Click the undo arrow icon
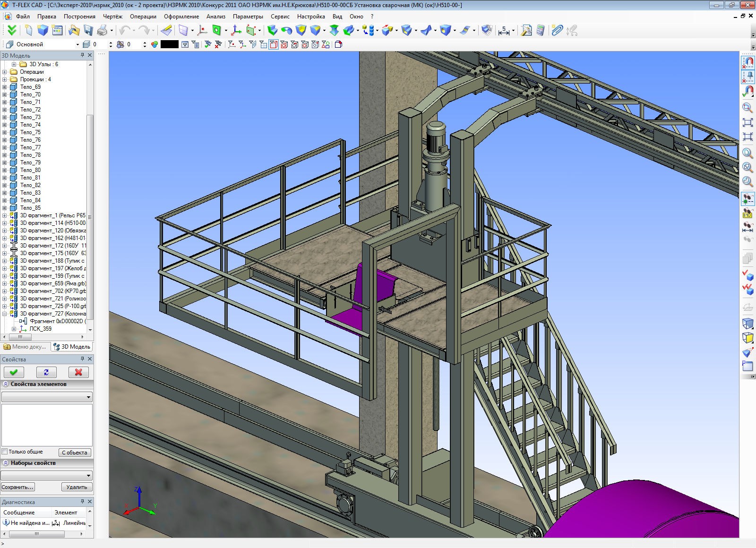The width and height of the screenshot is (756, 548). [124, 31]
